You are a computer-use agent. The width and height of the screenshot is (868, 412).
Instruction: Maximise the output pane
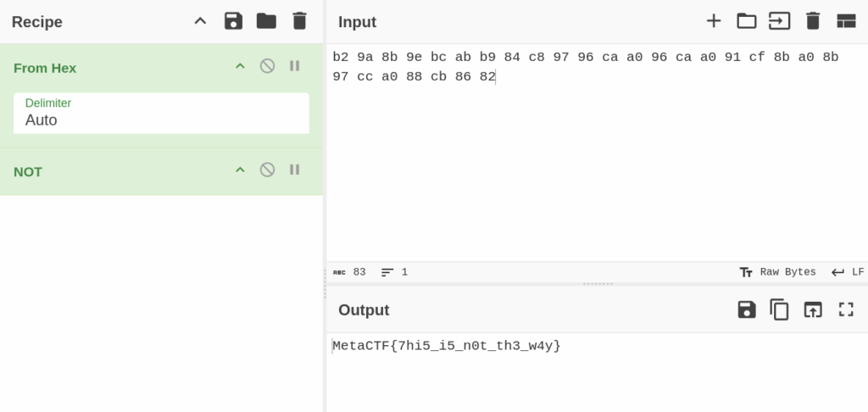(x=846, y=309)
